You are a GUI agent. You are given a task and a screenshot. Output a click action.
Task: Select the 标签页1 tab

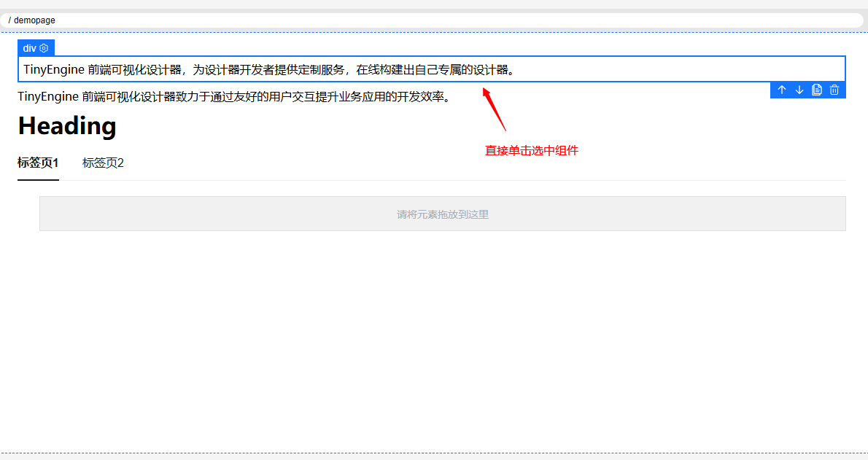pyautogui.click(x=38, y=163)
